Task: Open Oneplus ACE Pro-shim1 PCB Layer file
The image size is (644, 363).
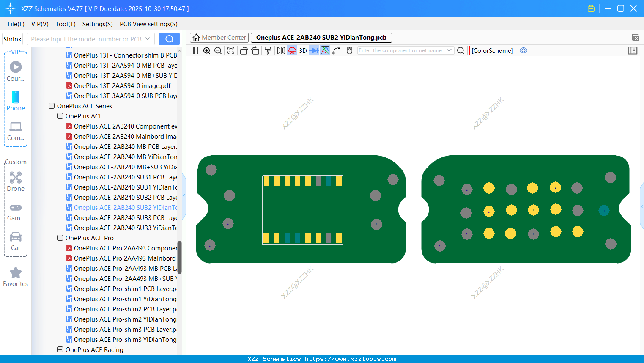Action: [x=121, y=289]
